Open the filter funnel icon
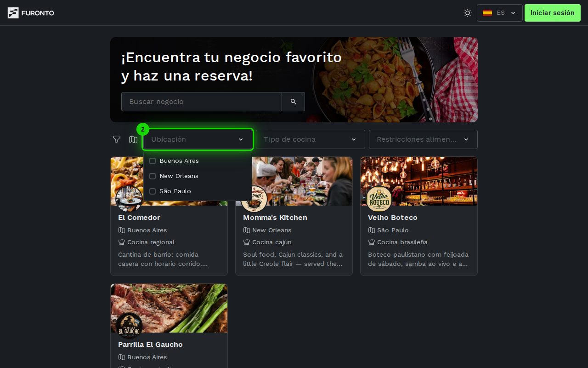Screen dimensions: 588x368 [117, 139]
